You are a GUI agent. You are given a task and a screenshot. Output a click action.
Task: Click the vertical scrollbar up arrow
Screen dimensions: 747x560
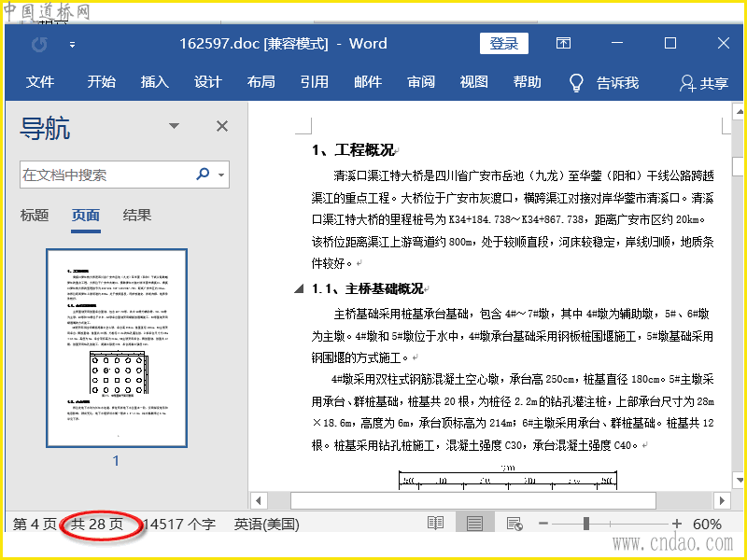(x=739, y=112)
